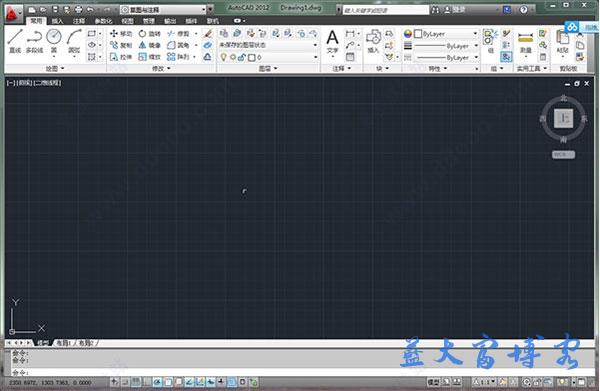The width and height of the screenshot is (600, 391).
Task: Open the layer 0 dropdown list
Action: click(x=268, y=57)
